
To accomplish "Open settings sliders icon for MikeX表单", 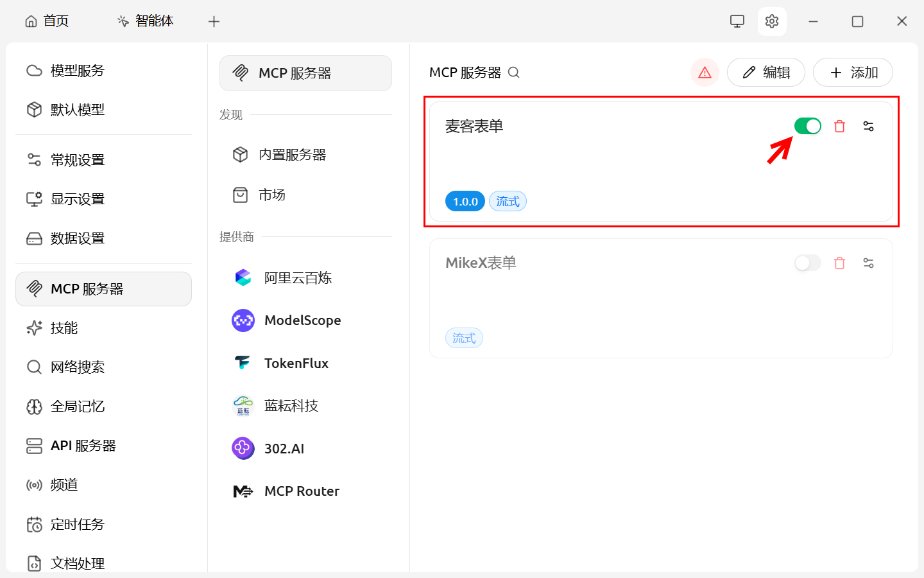I will pyautogui.click(x=868, y=263).
